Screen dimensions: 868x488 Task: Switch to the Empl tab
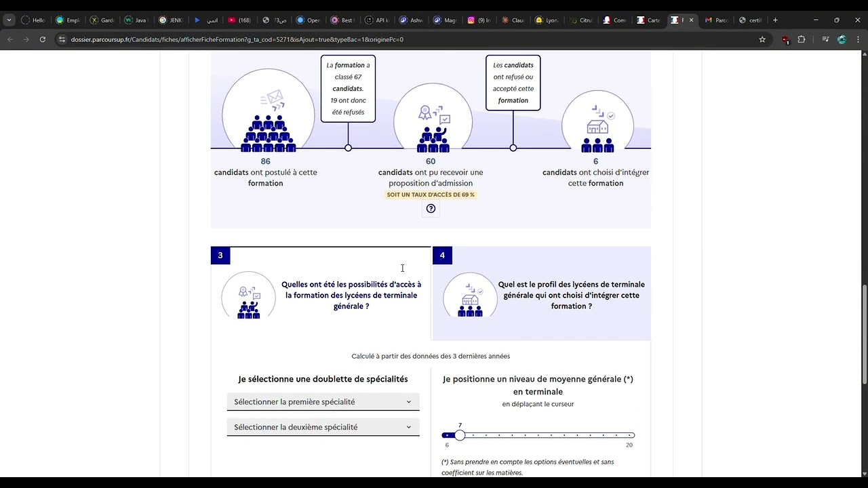coord(68,20)
